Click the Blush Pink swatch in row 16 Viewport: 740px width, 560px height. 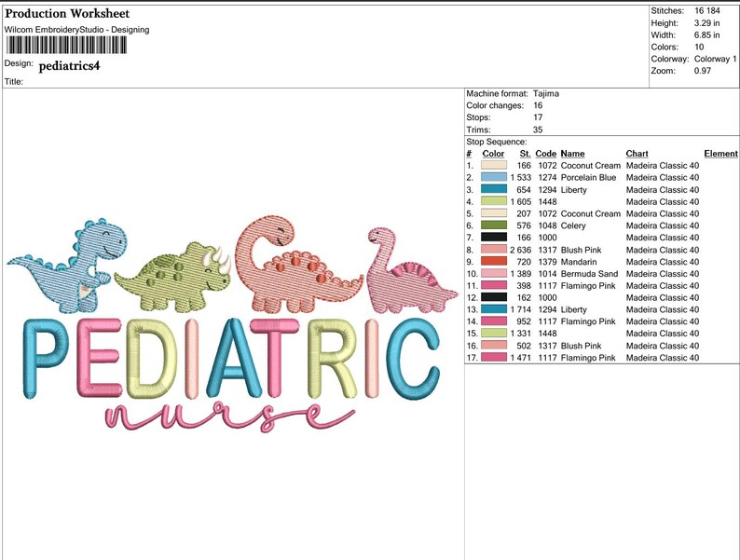[494, 346]
